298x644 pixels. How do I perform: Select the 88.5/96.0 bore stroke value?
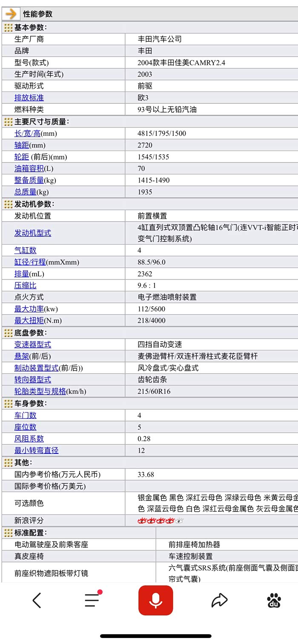point(152,262)
